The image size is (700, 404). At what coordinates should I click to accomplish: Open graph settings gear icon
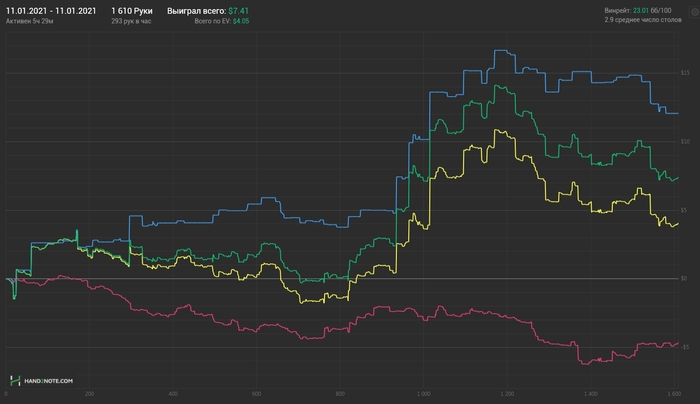(696, 12)
